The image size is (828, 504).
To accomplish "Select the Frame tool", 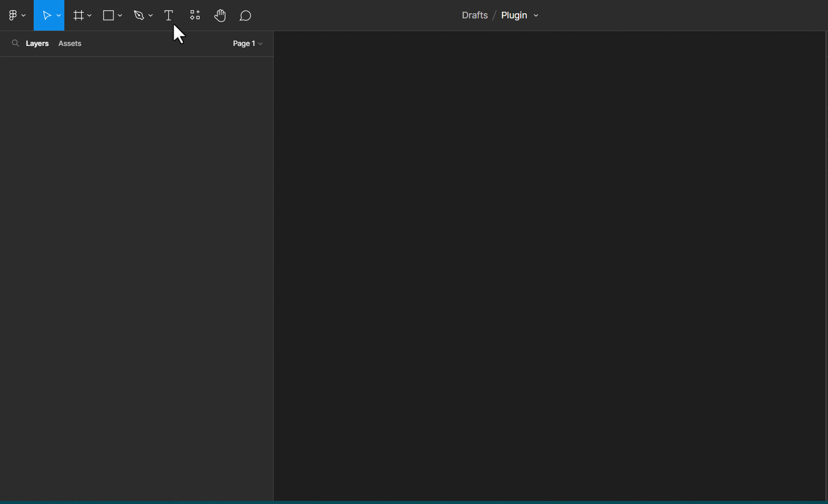I will click(78, 15).
